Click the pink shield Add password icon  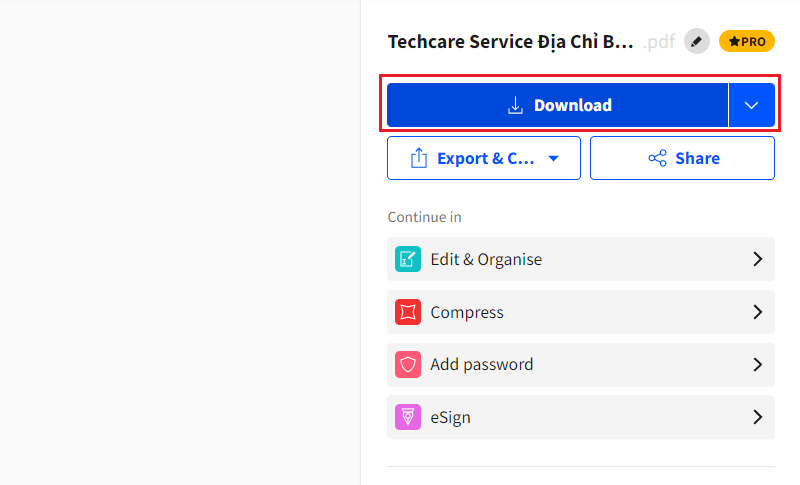(408, 364)
